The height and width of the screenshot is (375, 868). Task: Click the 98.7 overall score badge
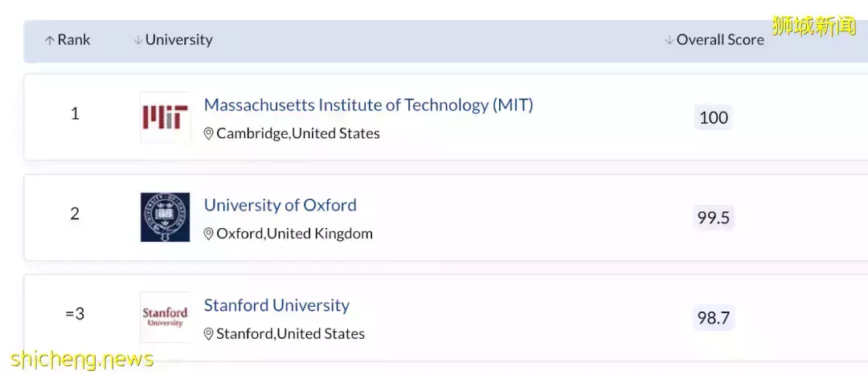click(714, 318)
